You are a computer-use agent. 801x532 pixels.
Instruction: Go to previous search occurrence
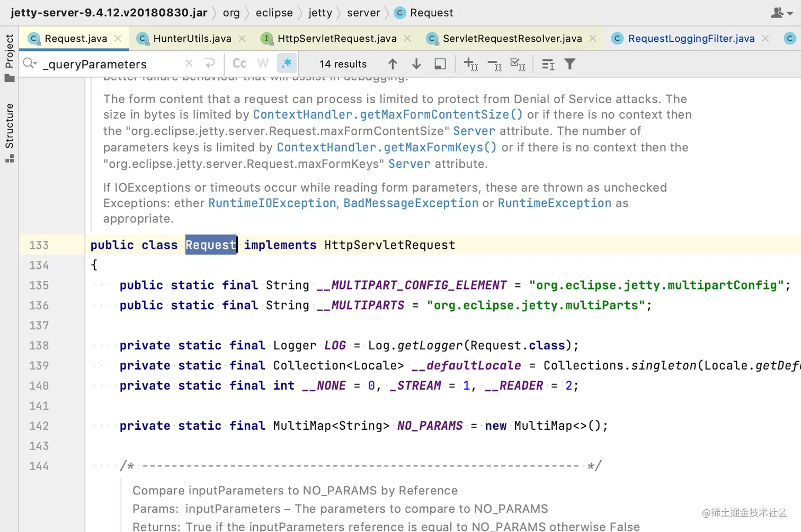(x=393, y=64)
